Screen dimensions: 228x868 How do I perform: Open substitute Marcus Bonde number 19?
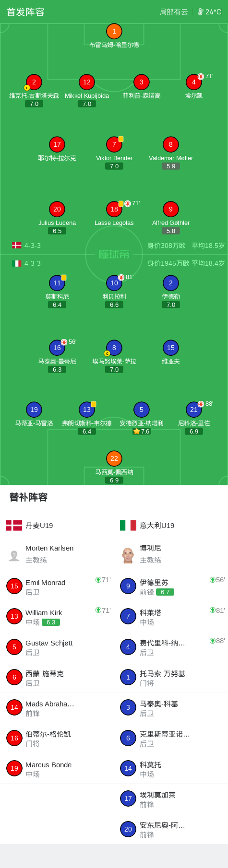pyautogui.click(x=57, y=768)
